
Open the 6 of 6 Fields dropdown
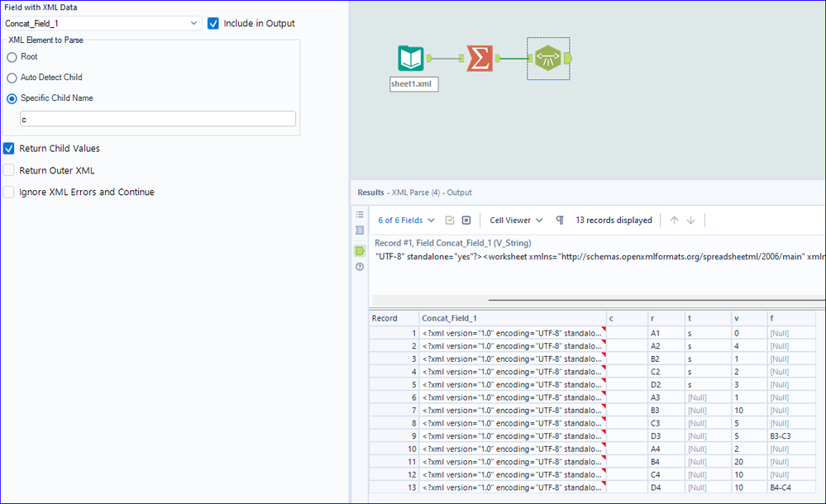point(406,220)
